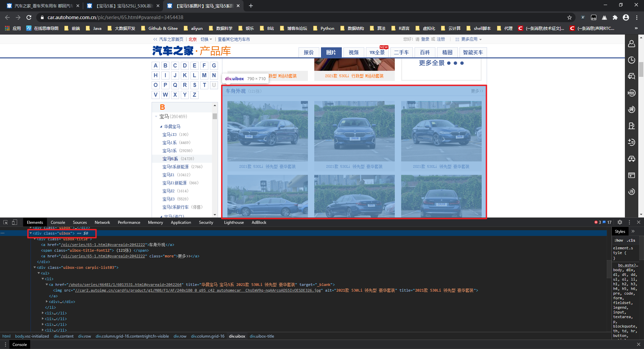Show hidden bookmarks overflow chevron
The width and height of the screenshot is (644, 349).
click(x=636, y=28)
